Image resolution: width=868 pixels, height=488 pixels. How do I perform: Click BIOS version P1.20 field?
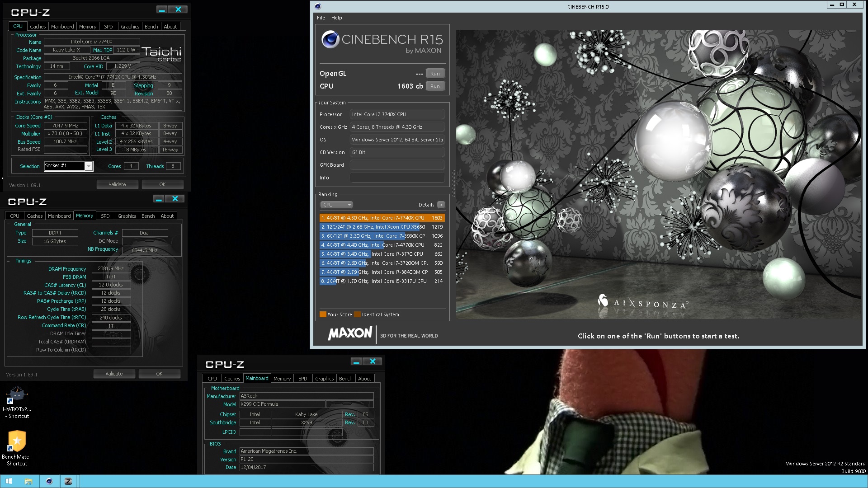pyautogui.click(x=307, y=459)
